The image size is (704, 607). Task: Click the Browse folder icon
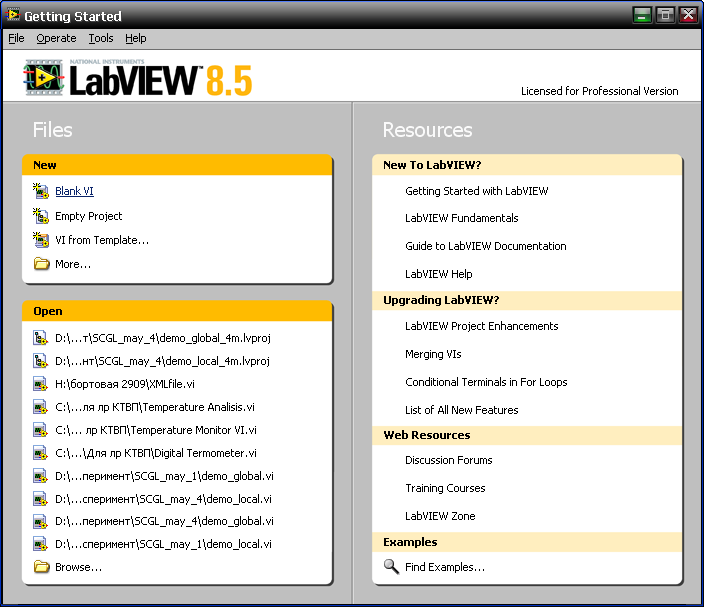click(x=41, y=567)
